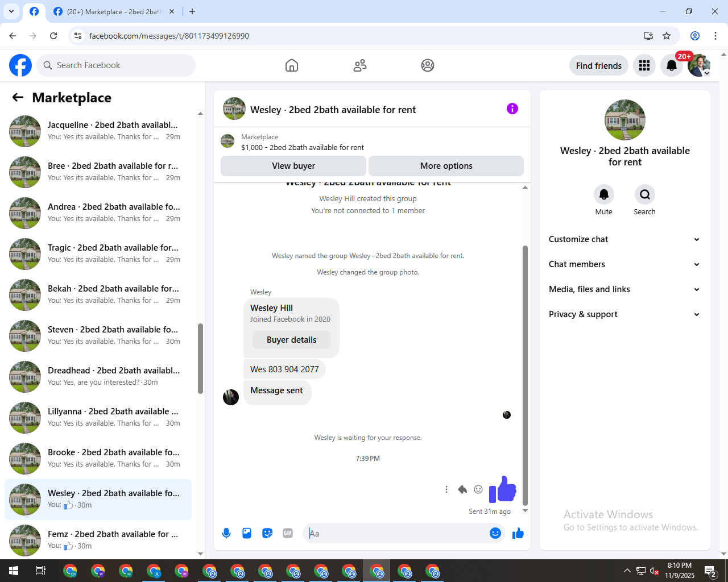The image size is (728, 582).
Task: Click the Find friends button
Action: tap(599, 65)
